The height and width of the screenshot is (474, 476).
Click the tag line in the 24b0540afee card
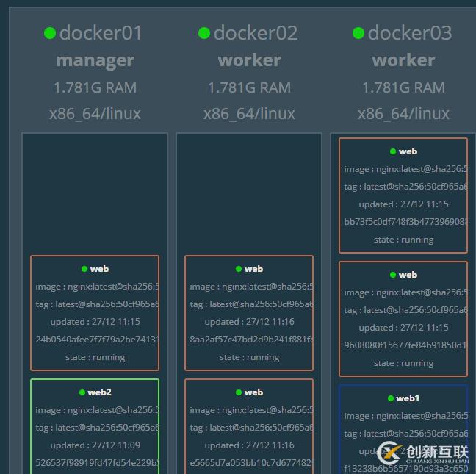point(97,304)
